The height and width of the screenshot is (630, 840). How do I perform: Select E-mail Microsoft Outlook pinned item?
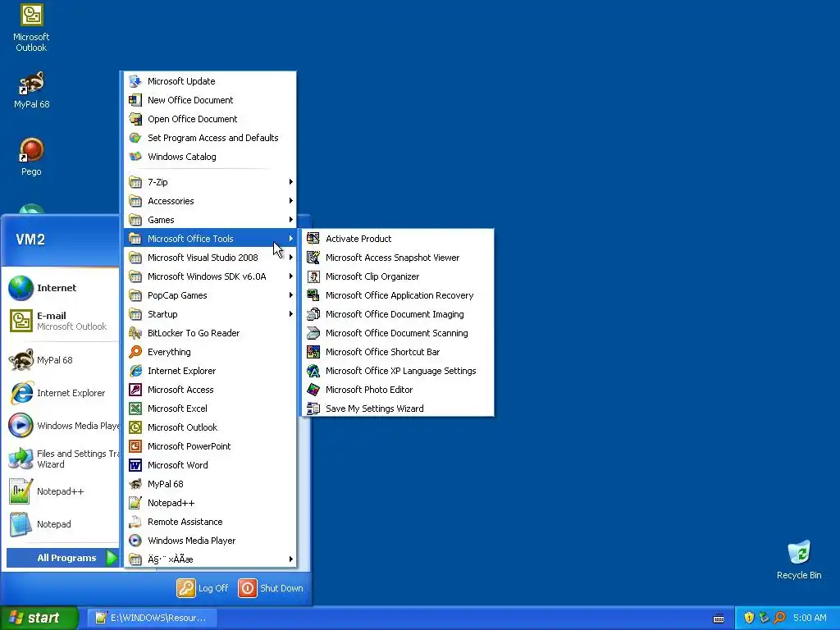point(62,321)
